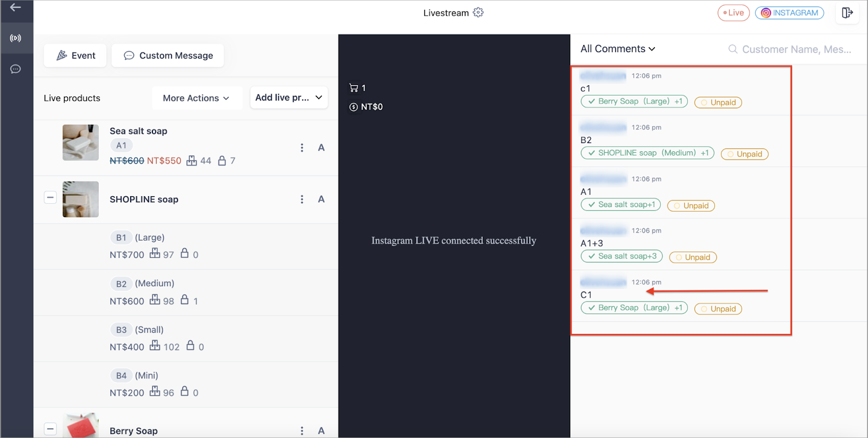The image size is (868, 438).
Task: Open the Add live product dropdown
Action: tap(289, 98)
